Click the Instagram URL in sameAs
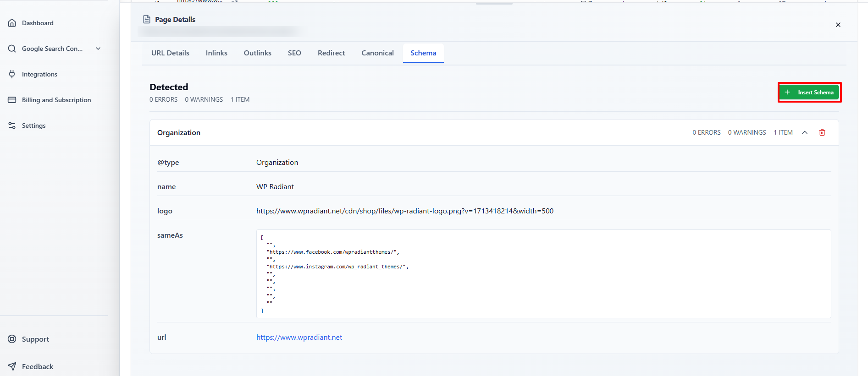Image resolution: width=868 pixels, height=376 pixels. click(x=337, y=267)
